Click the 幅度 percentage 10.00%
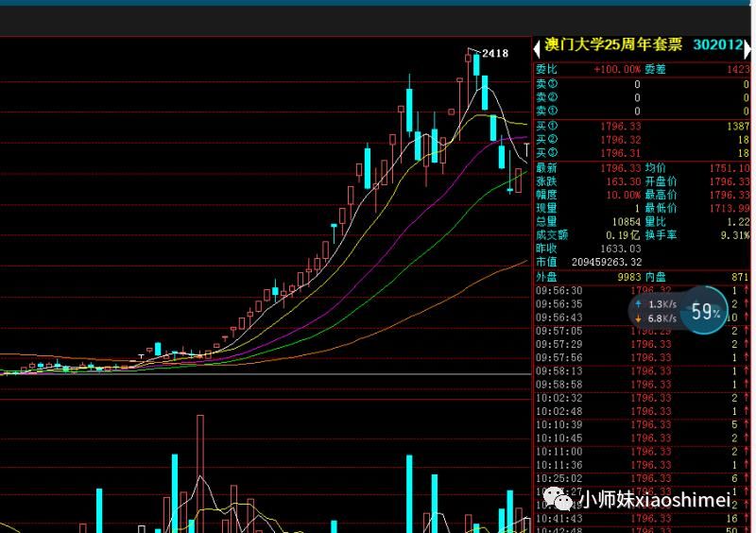This screenshot has width=756, height=533. coord(624,195)
